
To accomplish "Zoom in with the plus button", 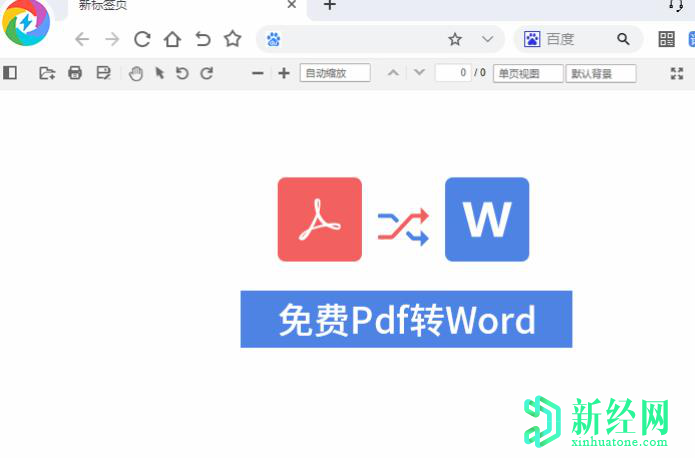I will point(284,73).
